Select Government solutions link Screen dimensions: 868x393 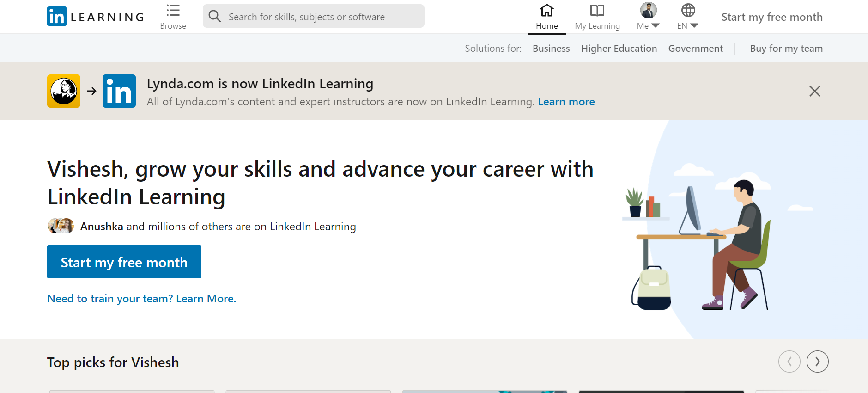[x=695, y=49]
